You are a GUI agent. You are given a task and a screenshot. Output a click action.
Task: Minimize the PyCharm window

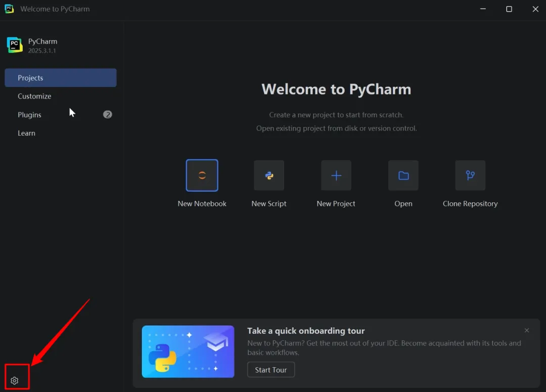pyautogui.click(x=483, y=9)
